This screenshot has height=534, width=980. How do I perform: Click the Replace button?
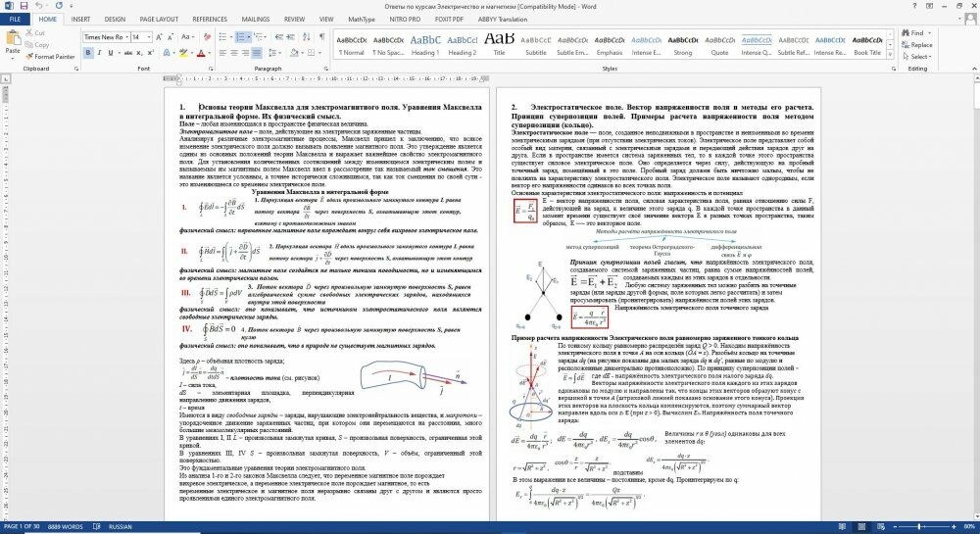[x=919, y=45]
